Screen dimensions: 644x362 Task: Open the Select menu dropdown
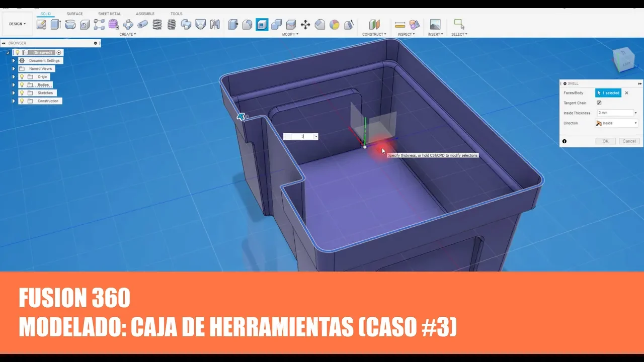459,34
